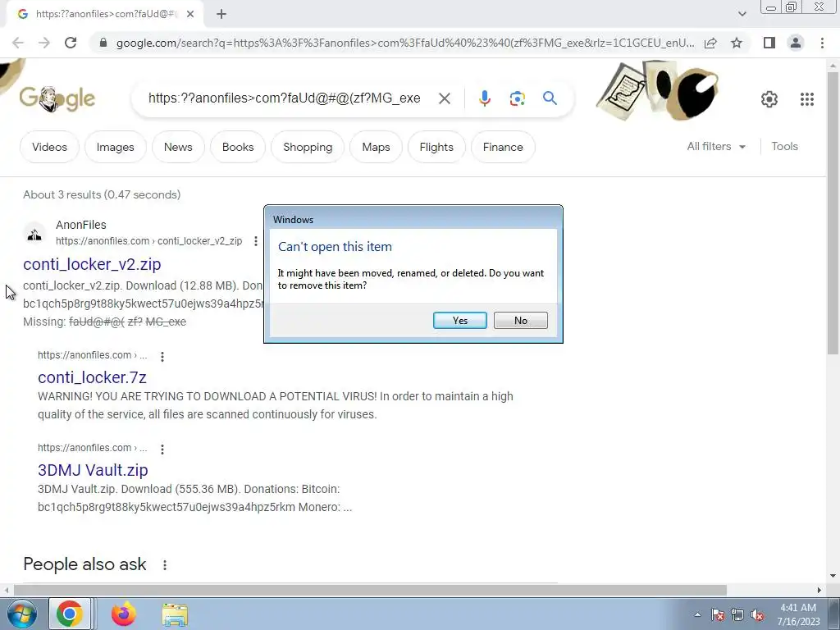Expand the All filters dropdown
Screen dimensions: 840x630
(x=716, y=146)
